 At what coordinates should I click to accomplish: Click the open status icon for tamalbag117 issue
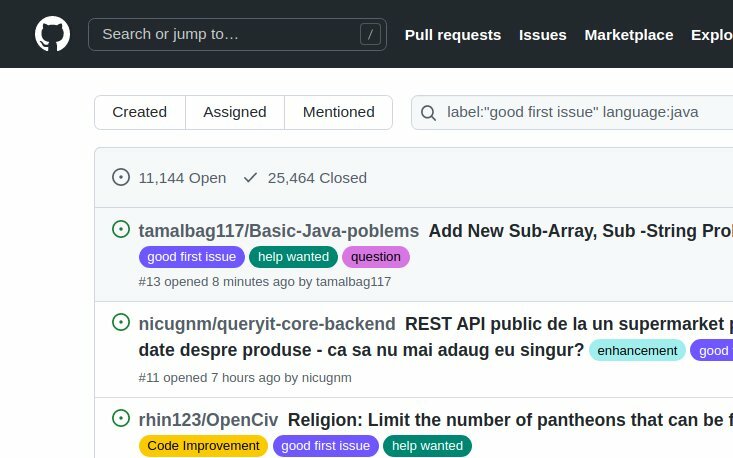pyautogui.click(x=121, y=230)
